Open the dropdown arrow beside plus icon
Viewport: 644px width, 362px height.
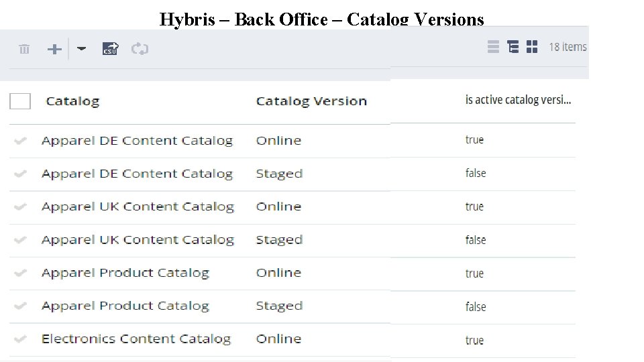point(81,48)
